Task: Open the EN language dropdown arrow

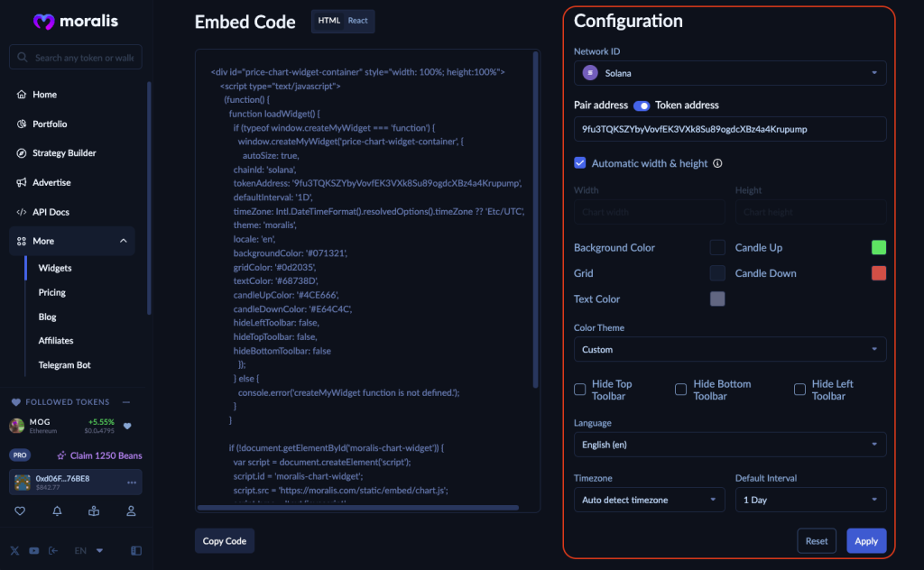Action: click(99, 550)
